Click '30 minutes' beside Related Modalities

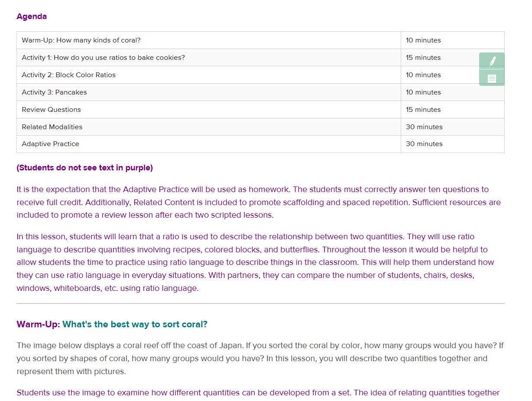(453, 127)
